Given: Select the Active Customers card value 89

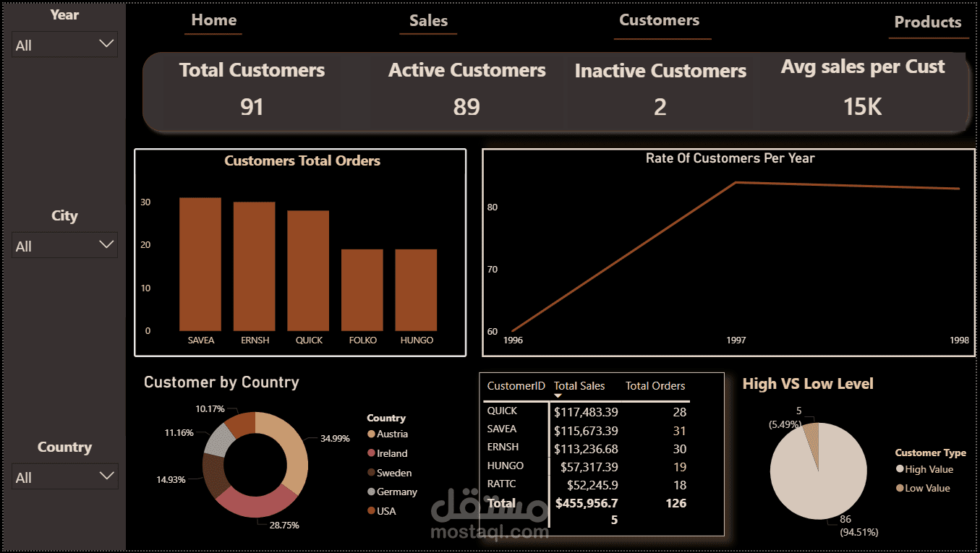Looking at the screenshot, I should tap(466, 107).
